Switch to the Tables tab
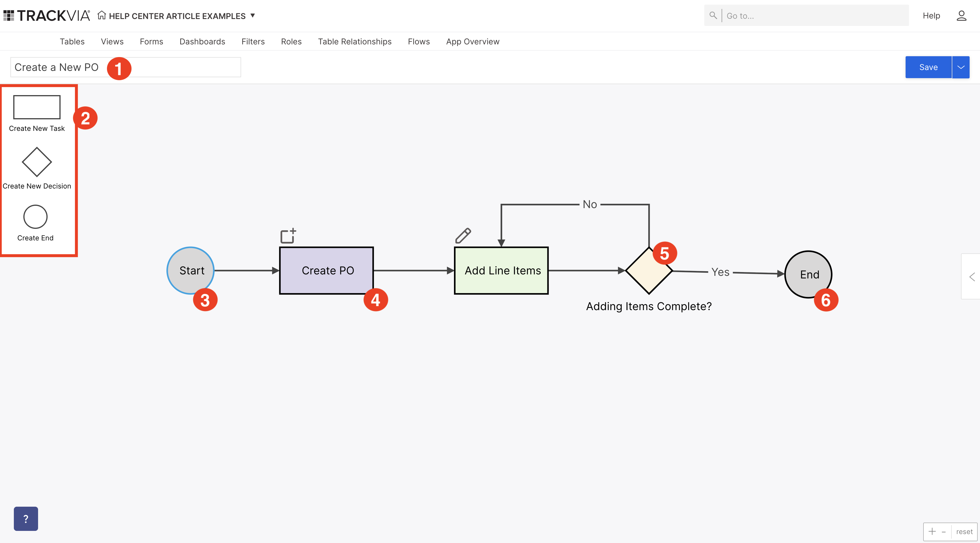This screenshot has width=980, height=543. coord(72,42)
